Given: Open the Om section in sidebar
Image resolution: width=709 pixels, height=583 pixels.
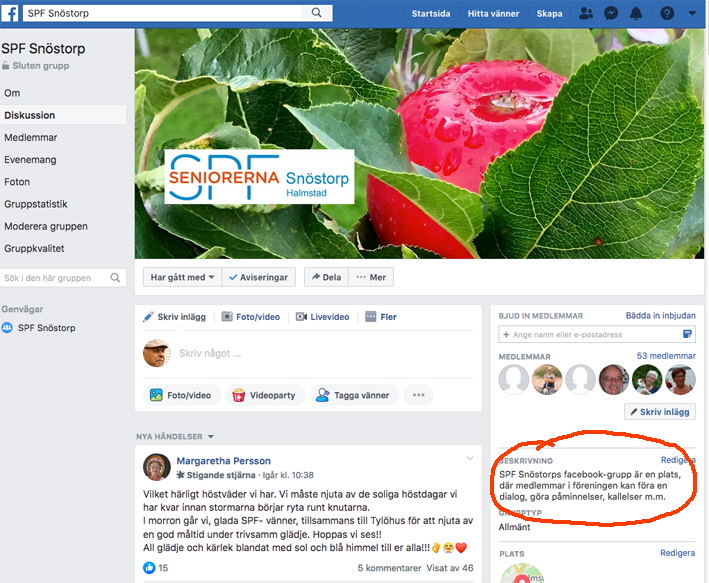Looking at the screenshot, I should pos(12,93).
